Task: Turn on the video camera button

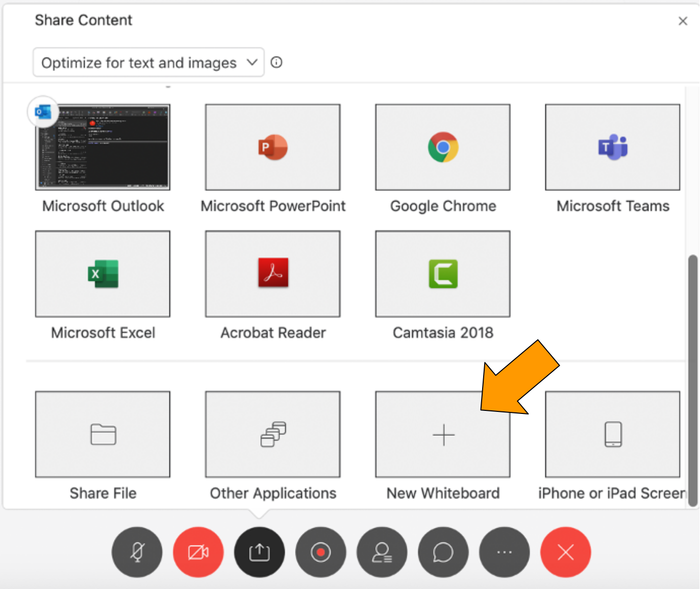Action: [x=198, y=552]
